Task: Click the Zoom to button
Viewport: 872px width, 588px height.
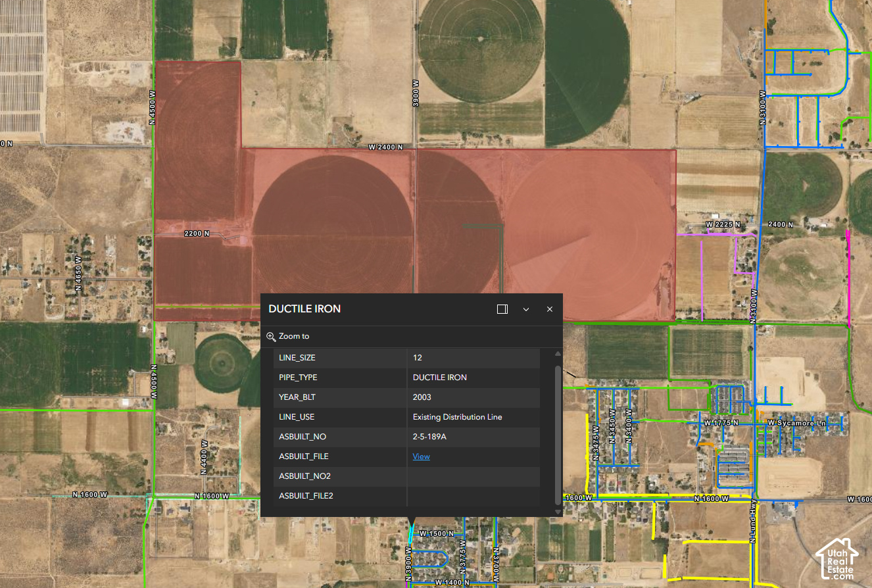Action: tap(288, 336)
